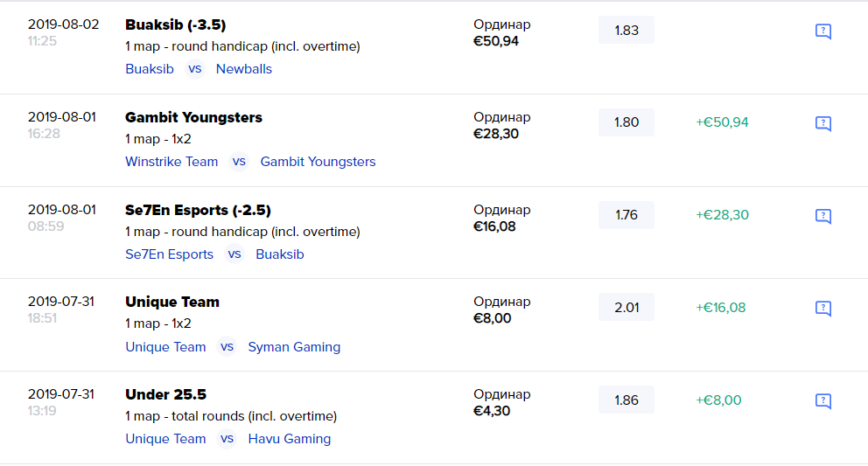Screen dimensions: 868x466
Task: Open the help icon on the Gambit Youngsters bet
Action: coord(822,123)
